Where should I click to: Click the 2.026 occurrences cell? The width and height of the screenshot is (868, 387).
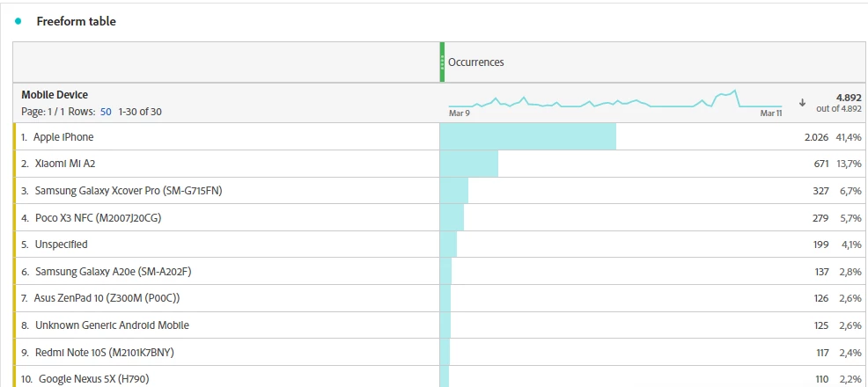click(817, 137)
